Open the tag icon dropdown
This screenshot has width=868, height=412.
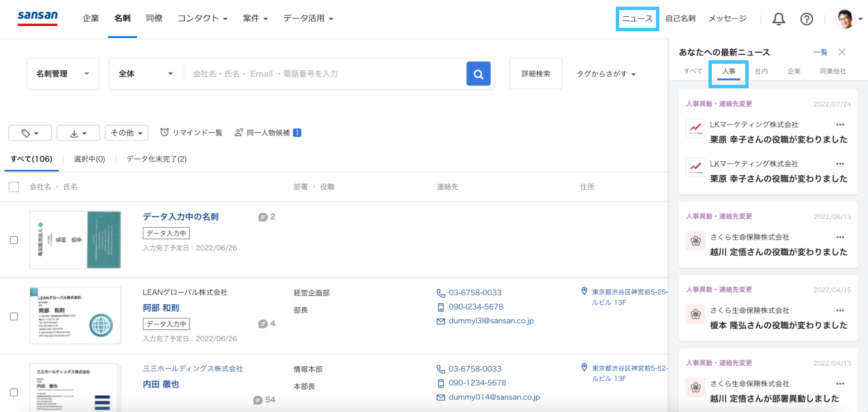tap(30, 133)
